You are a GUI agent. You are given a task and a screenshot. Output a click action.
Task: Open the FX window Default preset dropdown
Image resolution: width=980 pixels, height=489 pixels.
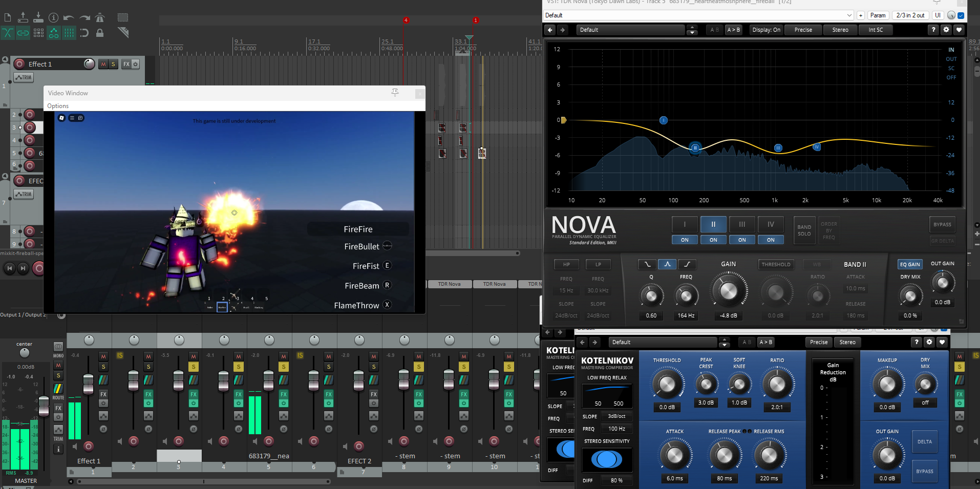[x=698, y=15]
